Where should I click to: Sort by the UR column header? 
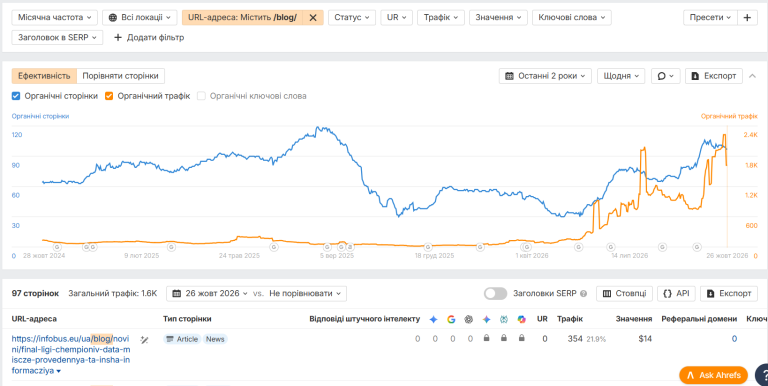[542, 319]
